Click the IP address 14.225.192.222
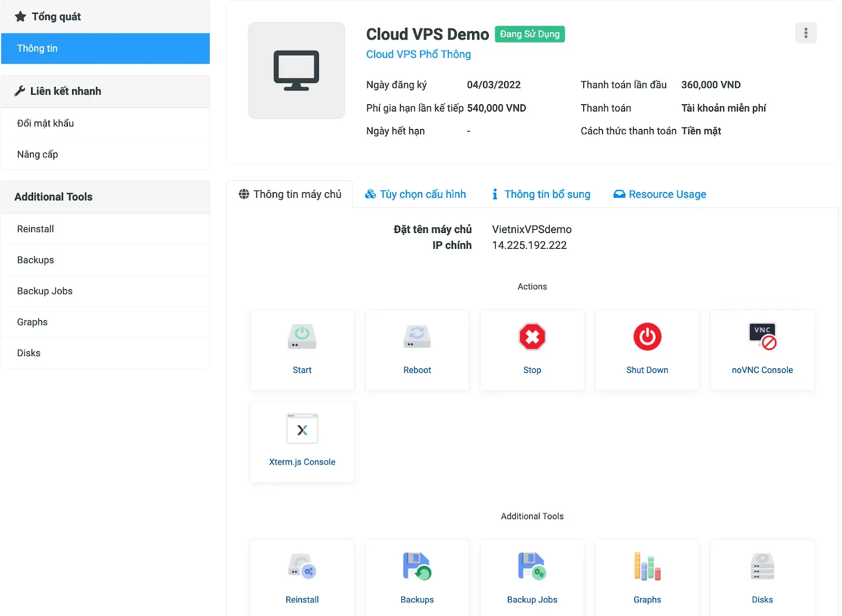 pyautogui.click(x=529, y=245)
